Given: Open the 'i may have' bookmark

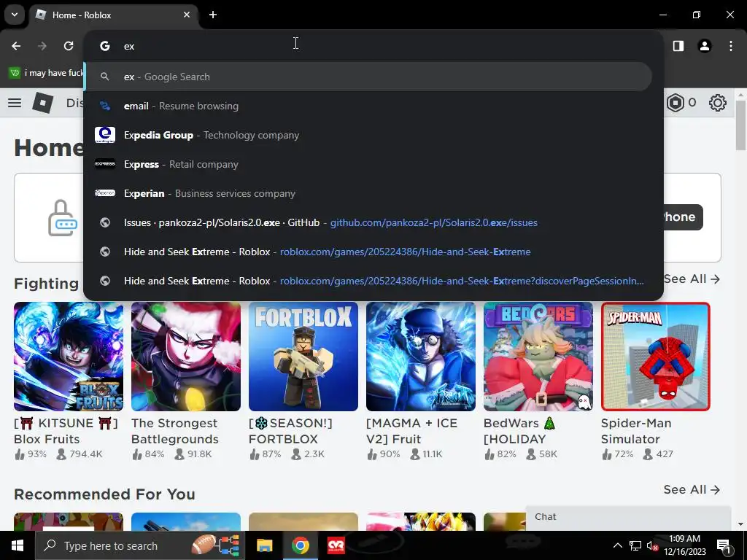Looking at the screenshot, I should (x=47, y=73).
